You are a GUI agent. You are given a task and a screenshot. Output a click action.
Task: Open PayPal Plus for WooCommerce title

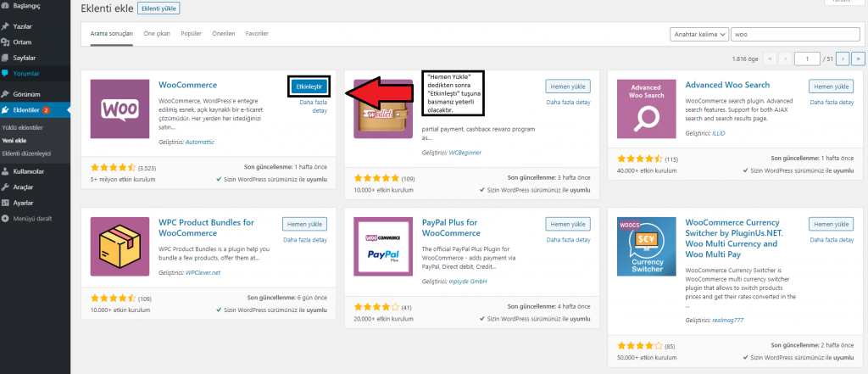tap(451, 228)
